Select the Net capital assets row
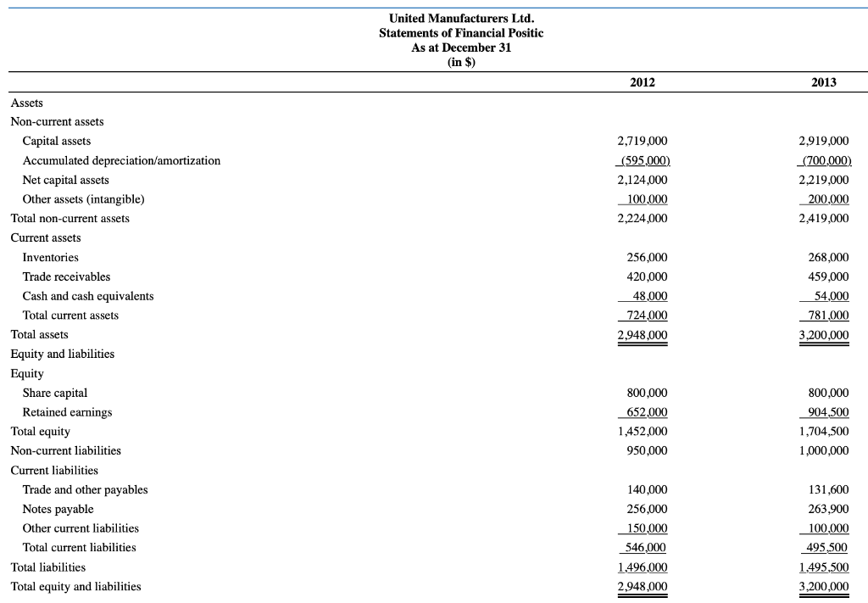 point(66,180)
